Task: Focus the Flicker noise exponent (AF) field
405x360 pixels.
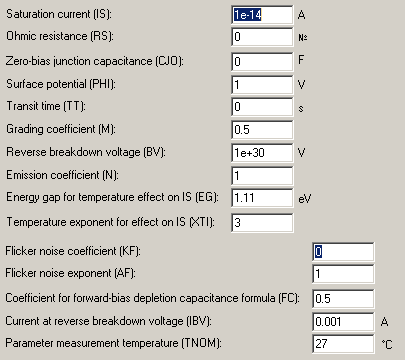Action: click(x=343, y=274)
